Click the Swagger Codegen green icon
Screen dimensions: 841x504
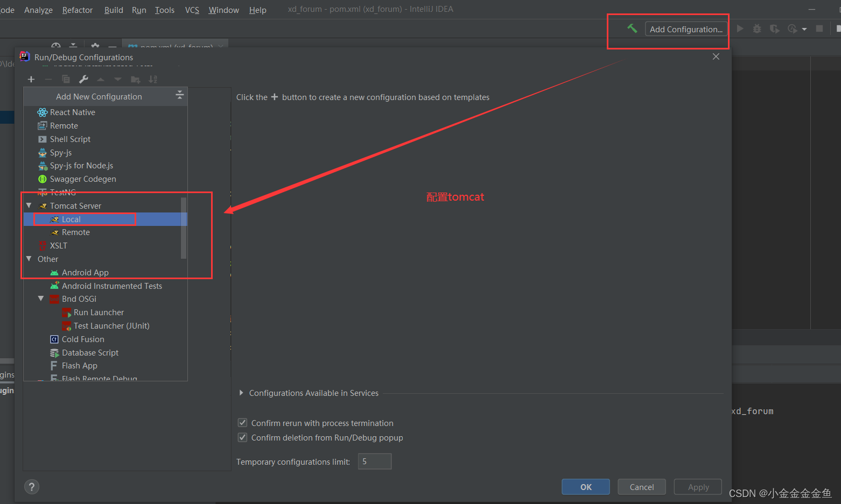tap(43, 179)
